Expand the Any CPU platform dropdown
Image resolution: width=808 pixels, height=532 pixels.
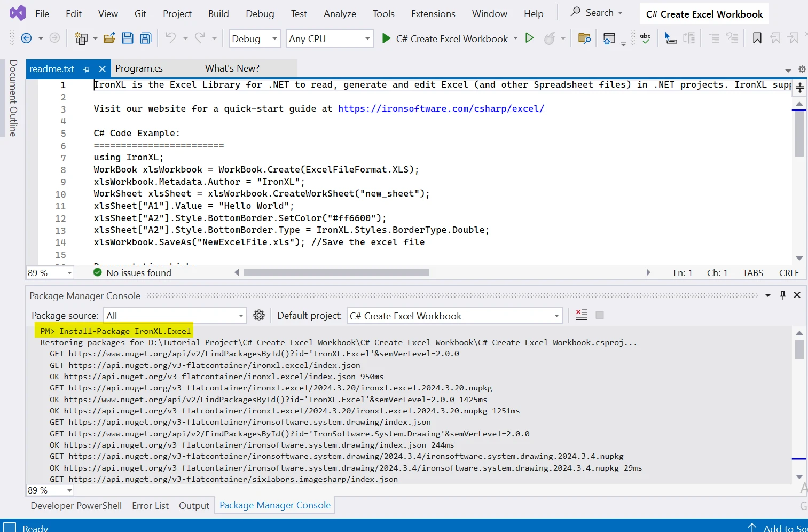330,38
